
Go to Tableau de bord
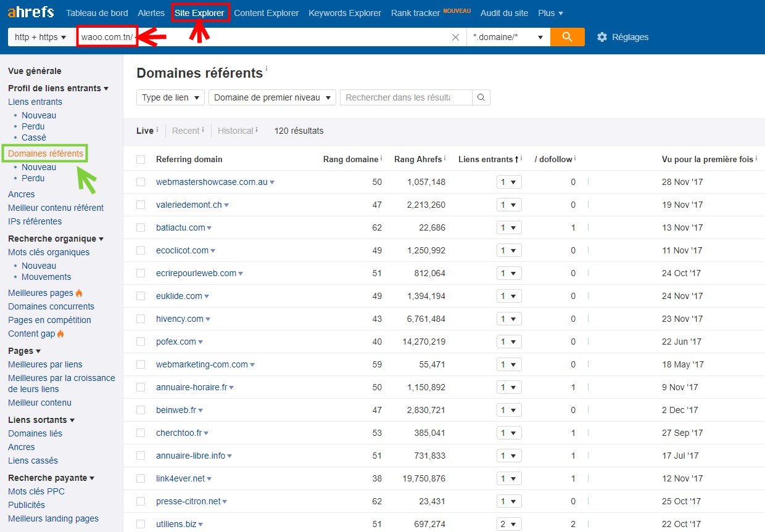[97, 13]
